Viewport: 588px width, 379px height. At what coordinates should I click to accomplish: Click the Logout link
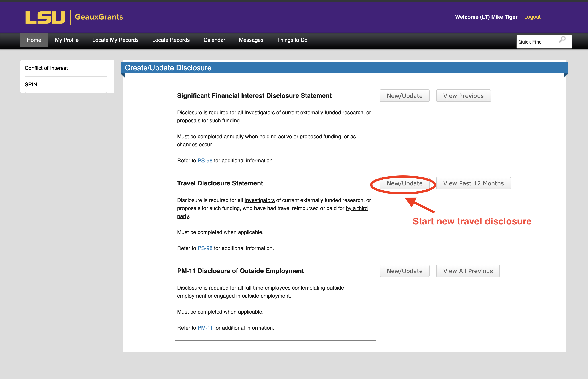tap(532, 17)
